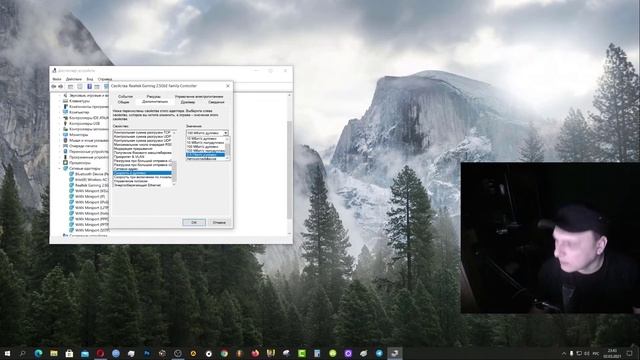Viewport: 640px width, 360px height.
Task: Open Google Chrome from the taskbar
Action: (x=224, y=353)
